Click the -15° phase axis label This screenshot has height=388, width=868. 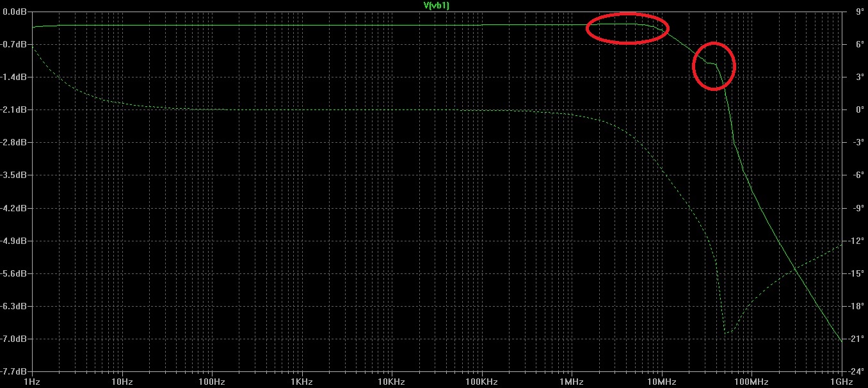[x=855, y=273]
